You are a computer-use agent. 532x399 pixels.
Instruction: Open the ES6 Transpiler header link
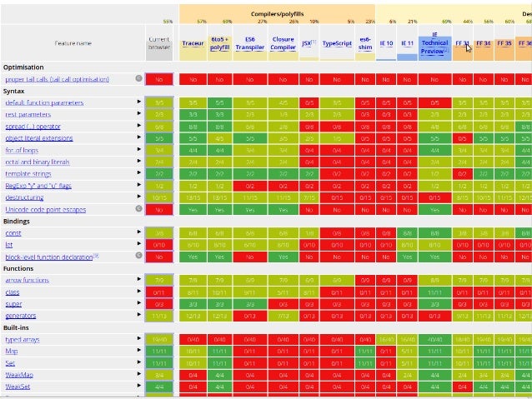click(249, 43)
